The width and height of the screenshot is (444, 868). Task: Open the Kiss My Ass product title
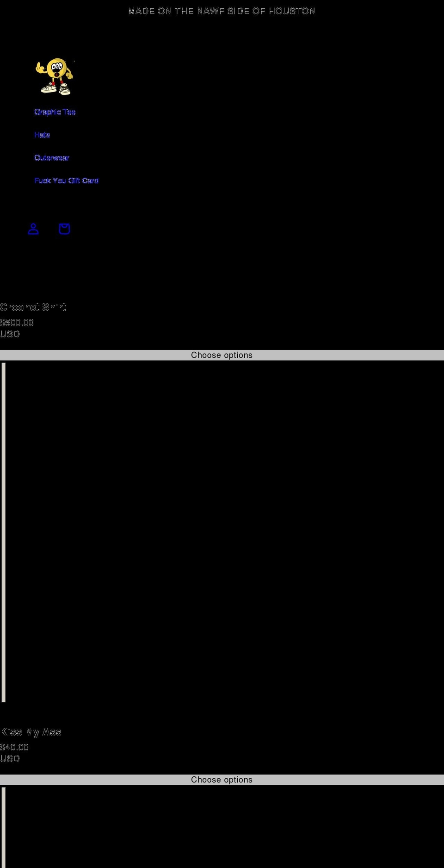(x=31, y=732)
